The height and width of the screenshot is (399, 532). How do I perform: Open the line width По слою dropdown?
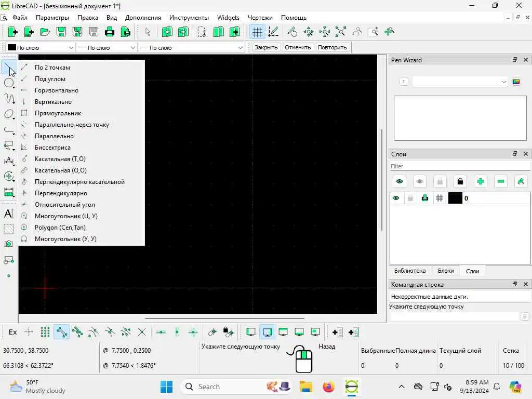[x=106, y=48]
